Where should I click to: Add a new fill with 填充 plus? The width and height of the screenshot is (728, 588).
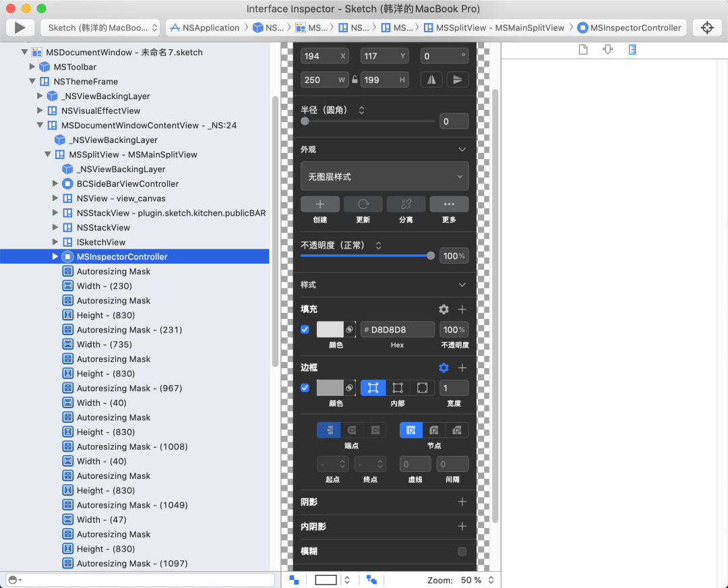point(462,310)
